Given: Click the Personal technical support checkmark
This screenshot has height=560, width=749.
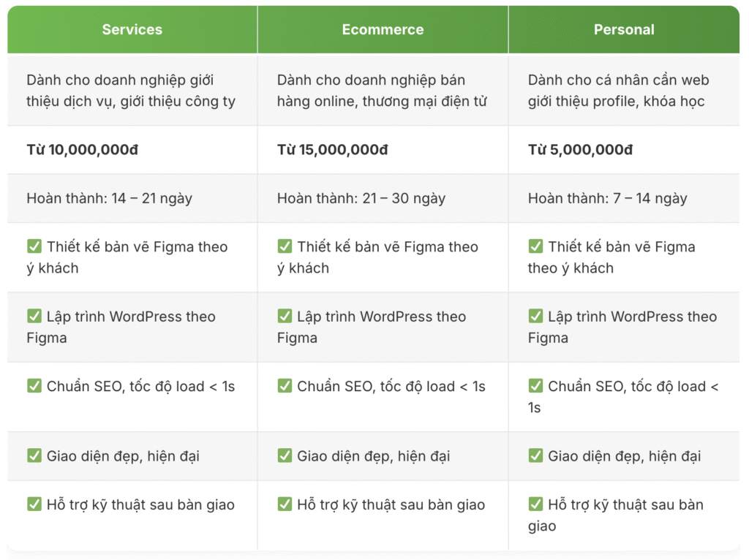Looking at the screenshot, I should [x=535, y=504].
